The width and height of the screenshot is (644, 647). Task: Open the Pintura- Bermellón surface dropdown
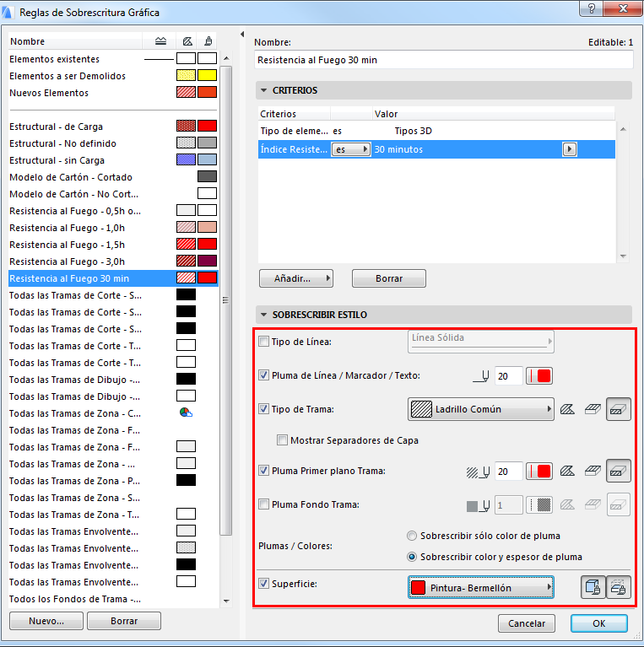coord(481,587)
